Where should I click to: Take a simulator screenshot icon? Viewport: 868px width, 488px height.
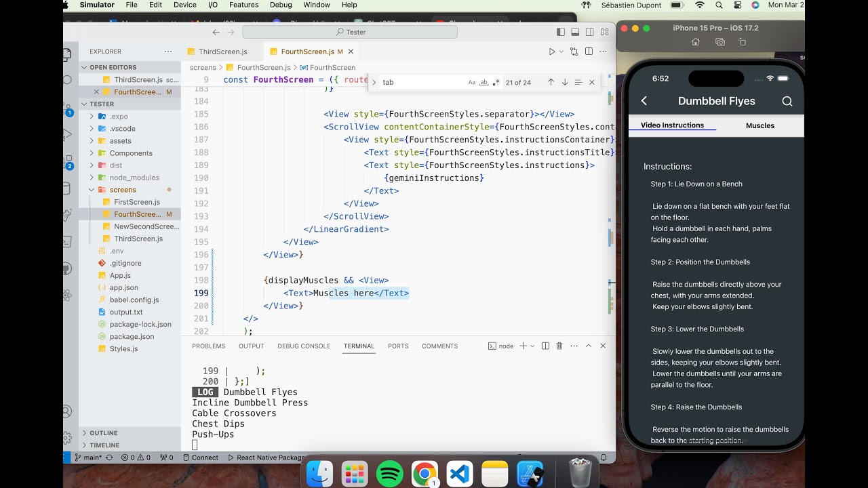tap(720, 42)
